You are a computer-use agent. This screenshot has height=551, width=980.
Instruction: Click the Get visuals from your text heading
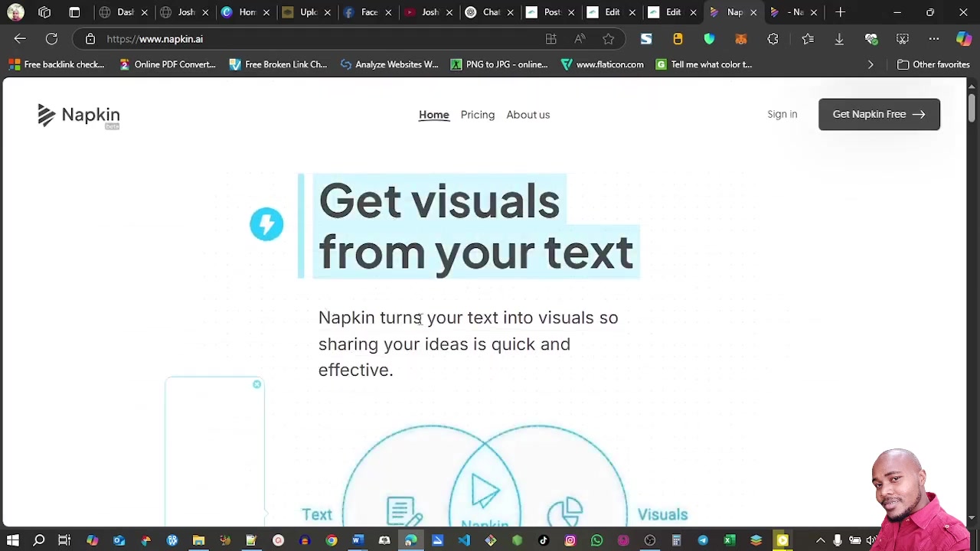476,227
